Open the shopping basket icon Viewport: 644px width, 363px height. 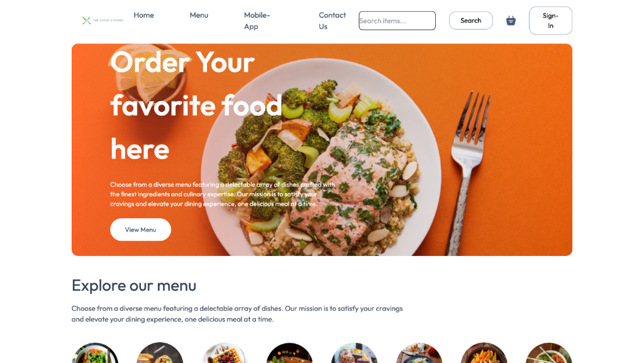(x=511, y=21)
